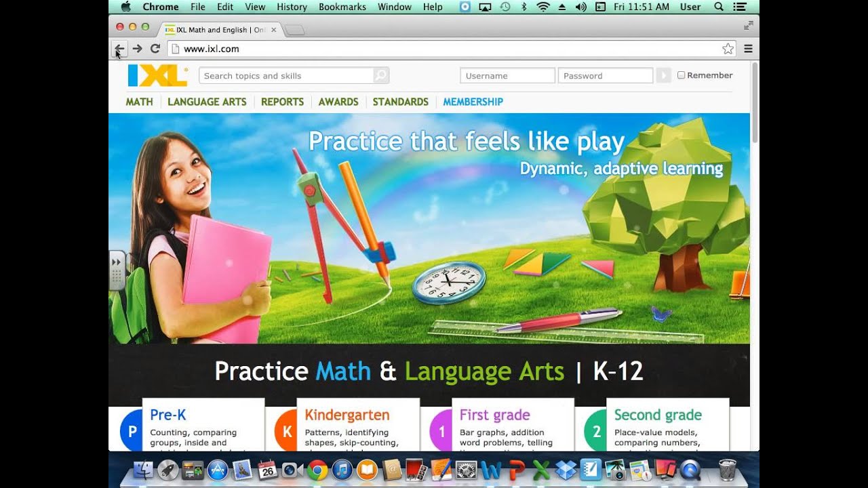Click the page vertical scrollbar thumb
The image size is (868, 488).
point(755,102)
